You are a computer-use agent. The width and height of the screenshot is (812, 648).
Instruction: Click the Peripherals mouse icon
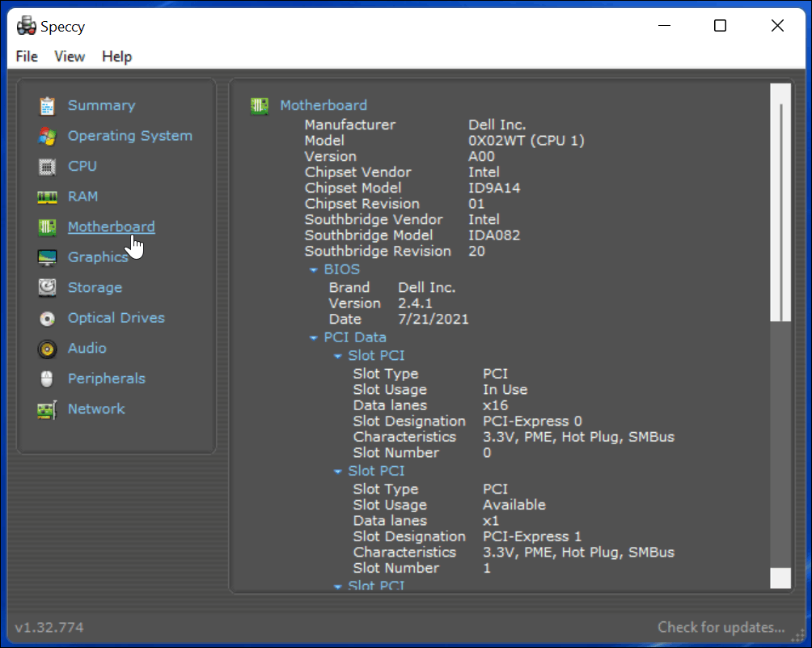point(47,379)
